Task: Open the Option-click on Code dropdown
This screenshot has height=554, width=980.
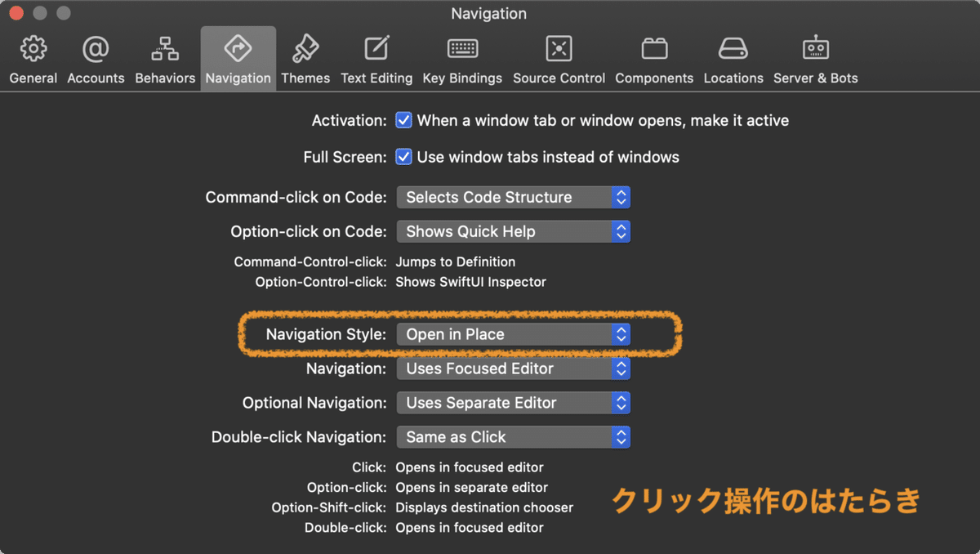Action: 513,231
